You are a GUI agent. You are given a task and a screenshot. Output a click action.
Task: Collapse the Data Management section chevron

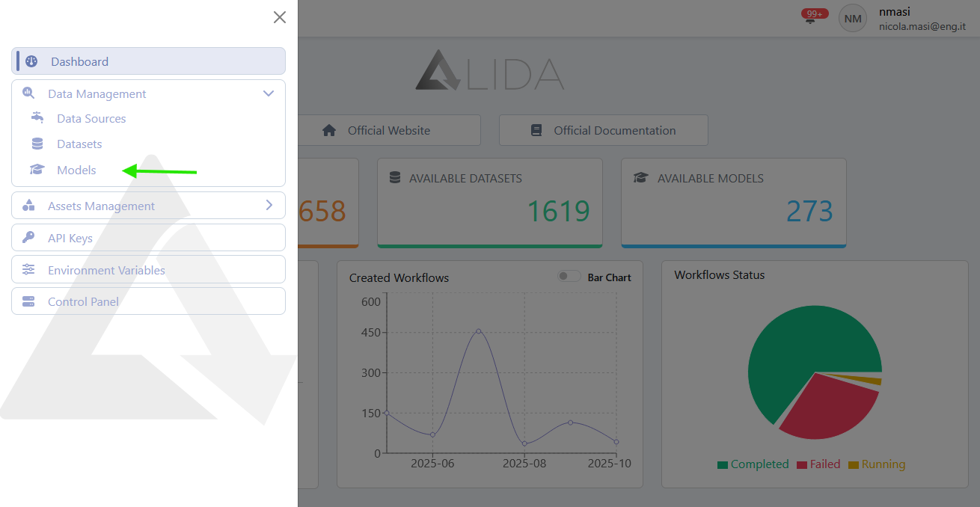269,93
